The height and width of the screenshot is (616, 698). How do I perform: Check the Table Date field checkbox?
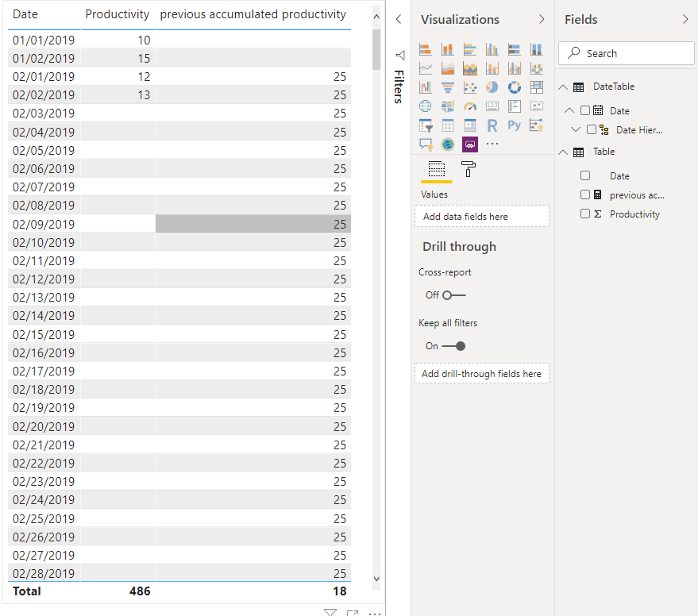[x=585, y=175]
